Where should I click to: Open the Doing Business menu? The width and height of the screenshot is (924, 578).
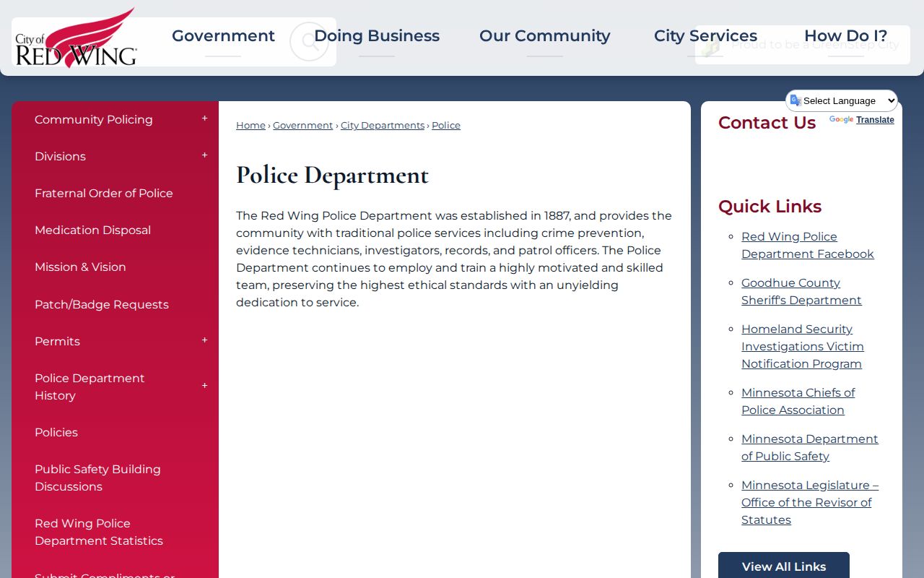point(377,36)
